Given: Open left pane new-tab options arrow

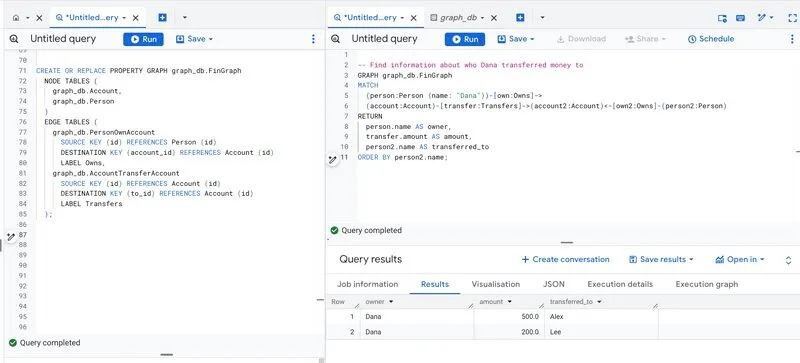Looking at the screenshot, I should pyautogui.click(x=185, y=18).
